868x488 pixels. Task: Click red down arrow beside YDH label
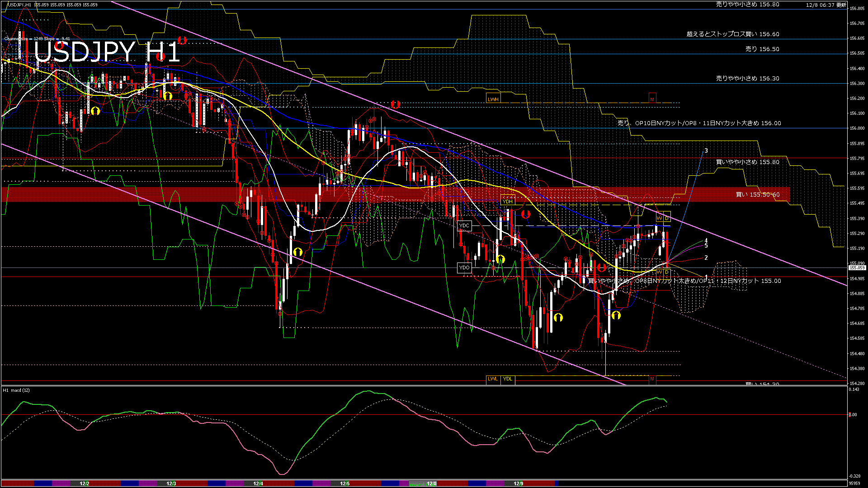[525, 214]
